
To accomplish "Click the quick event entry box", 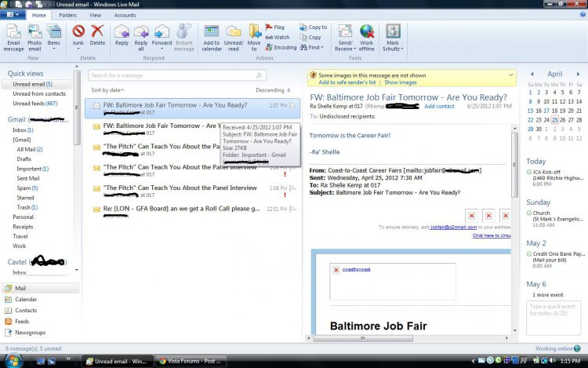I will tap(554, 318).
